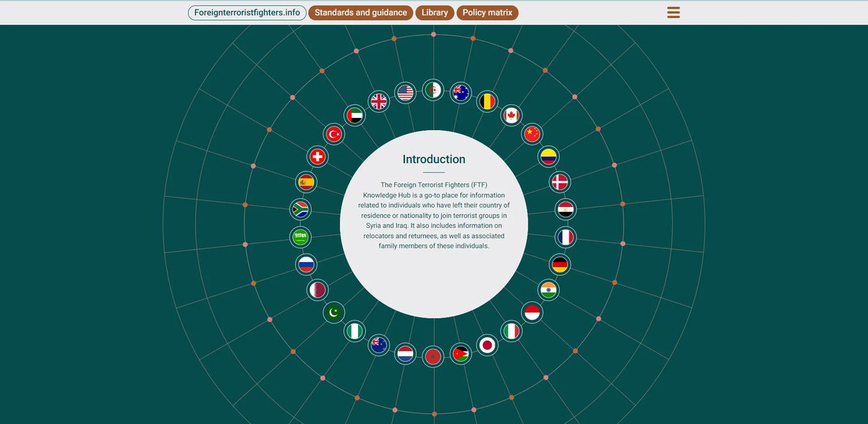Viewport: 868px width, 424px height.
Task: Select the United States flag icon
Action: 405,93
